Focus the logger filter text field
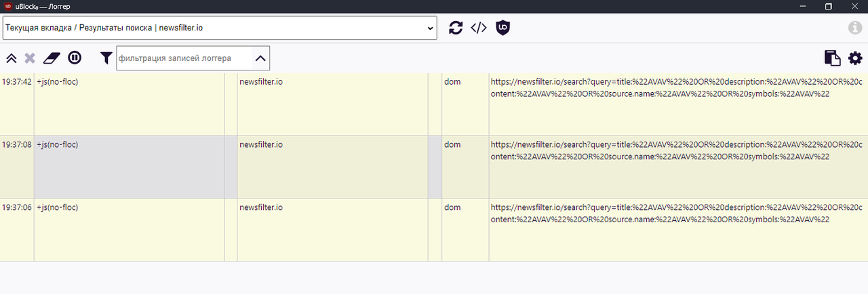Screen dimensions: 868x294 (x=184, y=58)
